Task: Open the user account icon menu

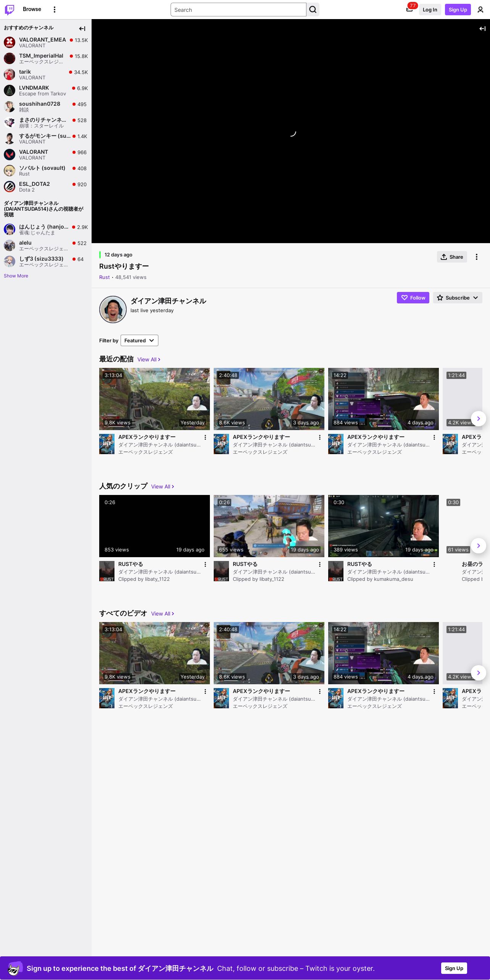Action: point(480,10)
